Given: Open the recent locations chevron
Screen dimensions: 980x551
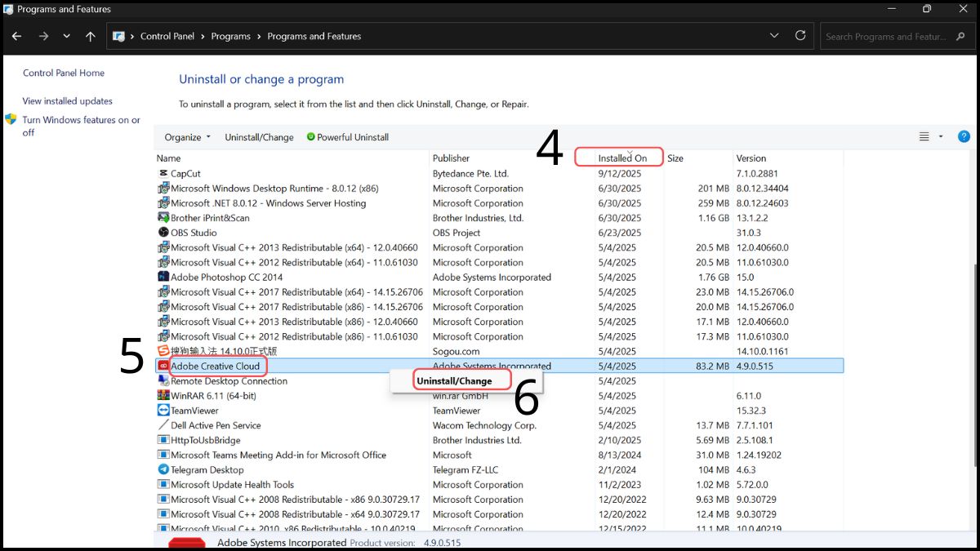Looking at the screenshot, I should point(66,36).
